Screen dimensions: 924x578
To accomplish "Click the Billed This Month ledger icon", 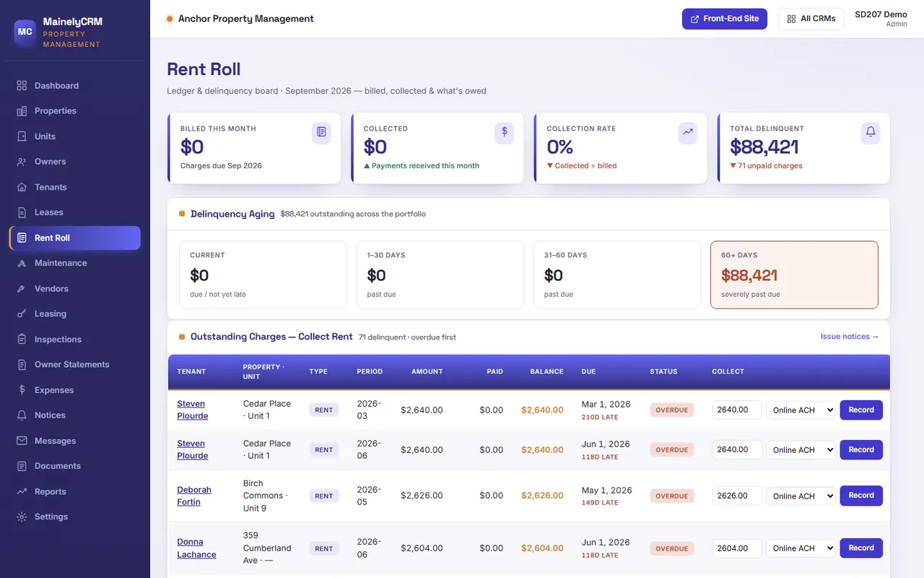I will 321,132.
